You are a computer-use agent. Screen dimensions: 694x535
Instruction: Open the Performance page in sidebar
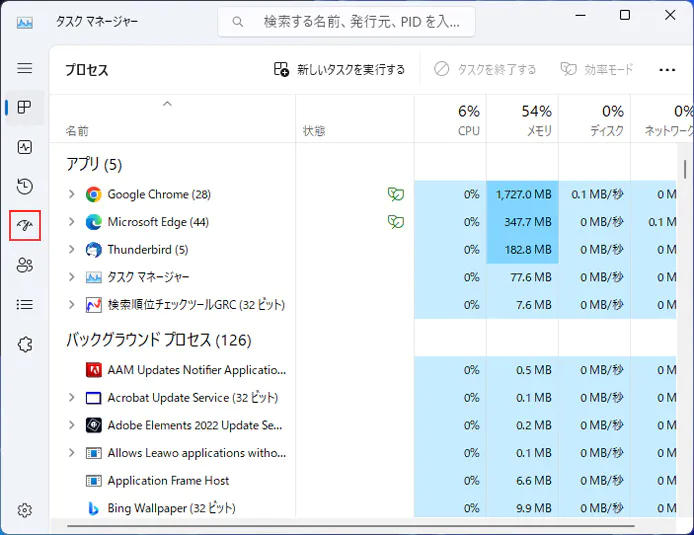(x=25, y=147)
